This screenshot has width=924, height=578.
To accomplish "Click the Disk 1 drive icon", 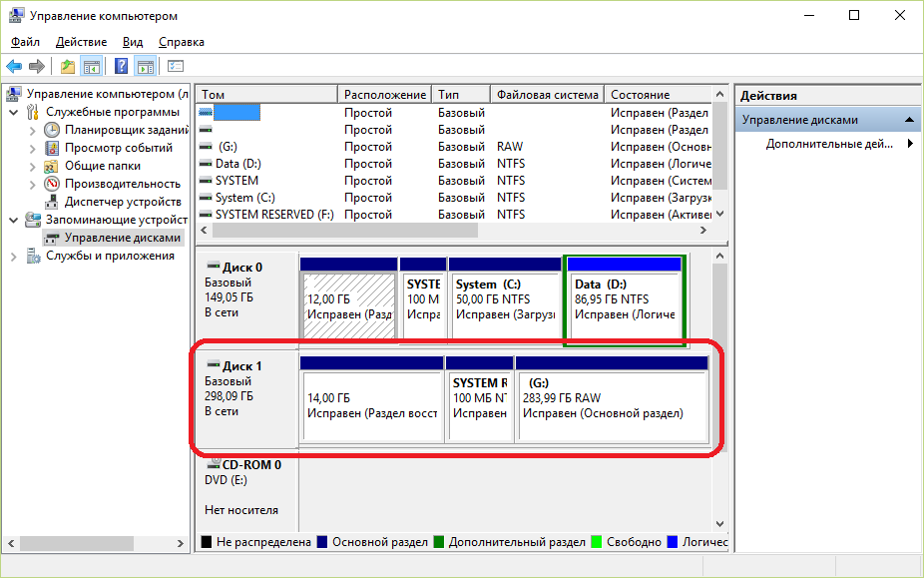I will pos(213,366).
